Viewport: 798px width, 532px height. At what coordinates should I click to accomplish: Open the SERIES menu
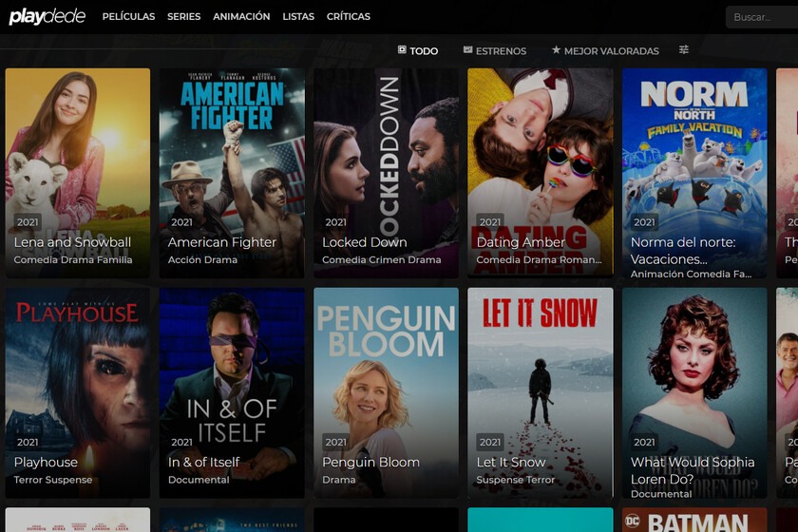[x=183, y=16]
